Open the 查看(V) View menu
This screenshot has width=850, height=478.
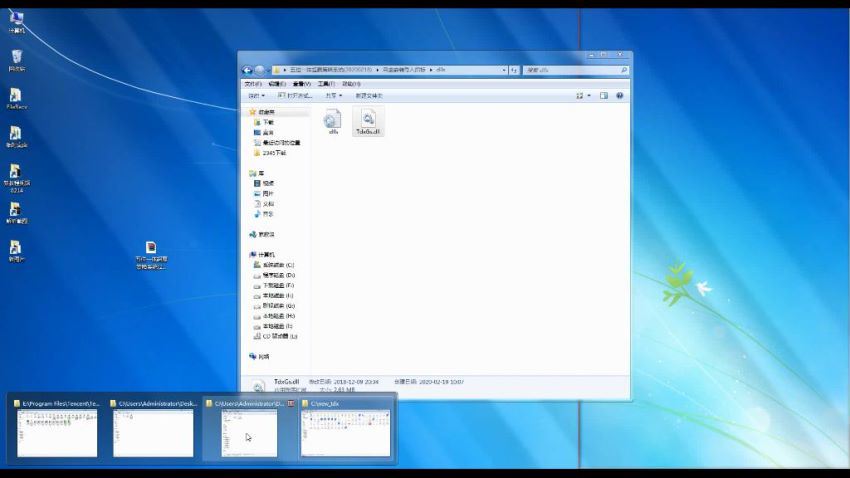pyautogui.click(x=301, y=84)
